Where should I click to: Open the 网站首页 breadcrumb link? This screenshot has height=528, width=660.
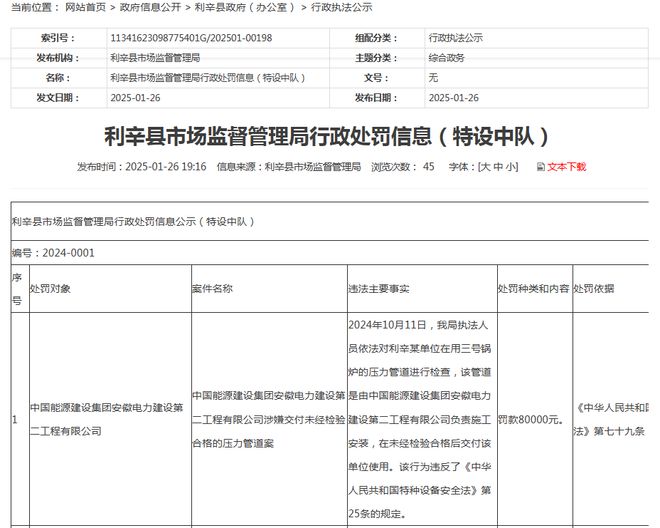85,7
